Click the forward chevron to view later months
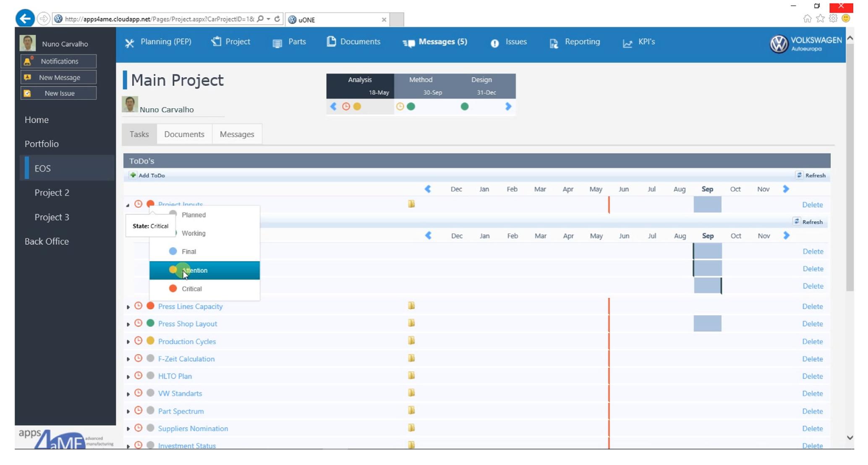The image size is (868, 465). pos(786,189)
